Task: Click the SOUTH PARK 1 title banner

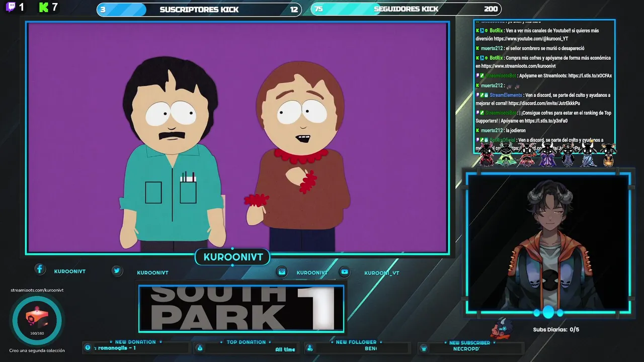Action: [241, 309]
